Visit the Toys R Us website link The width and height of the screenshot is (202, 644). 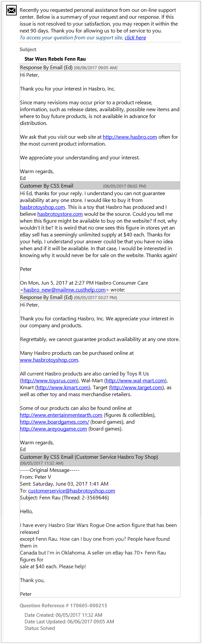pos(49,381)
